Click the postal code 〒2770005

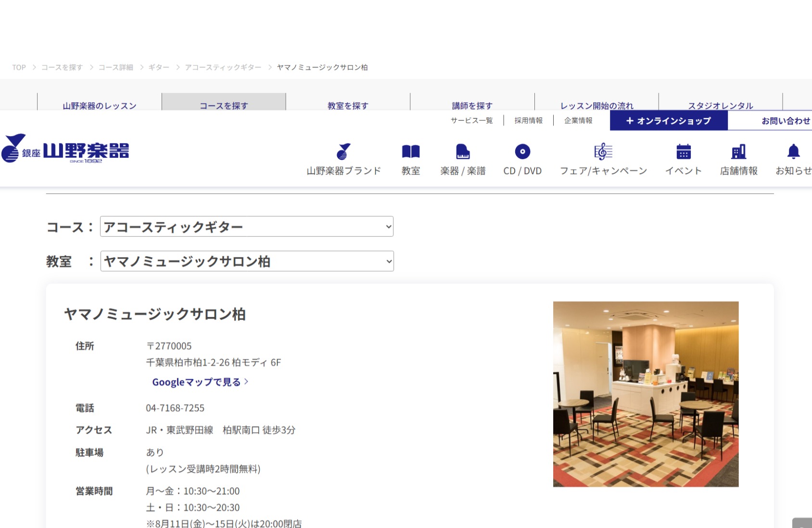pyautogui.click(x=169, y=346)
